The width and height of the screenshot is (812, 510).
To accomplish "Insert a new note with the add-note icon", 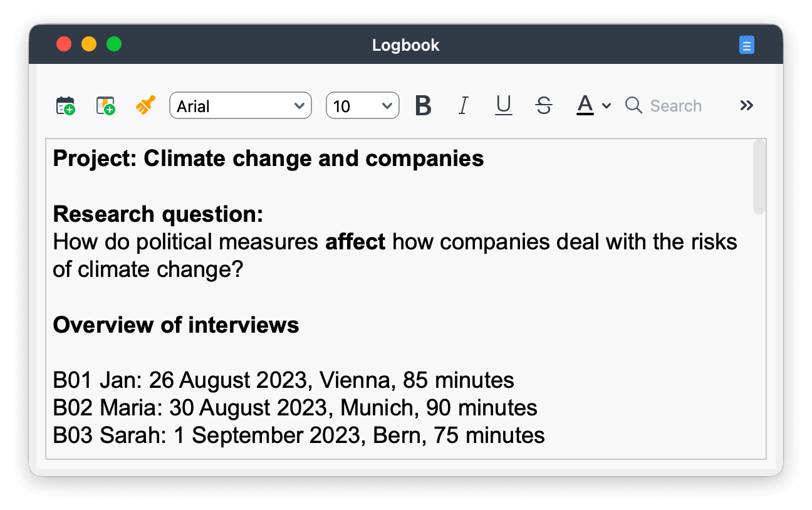I will tap(105, 106).
